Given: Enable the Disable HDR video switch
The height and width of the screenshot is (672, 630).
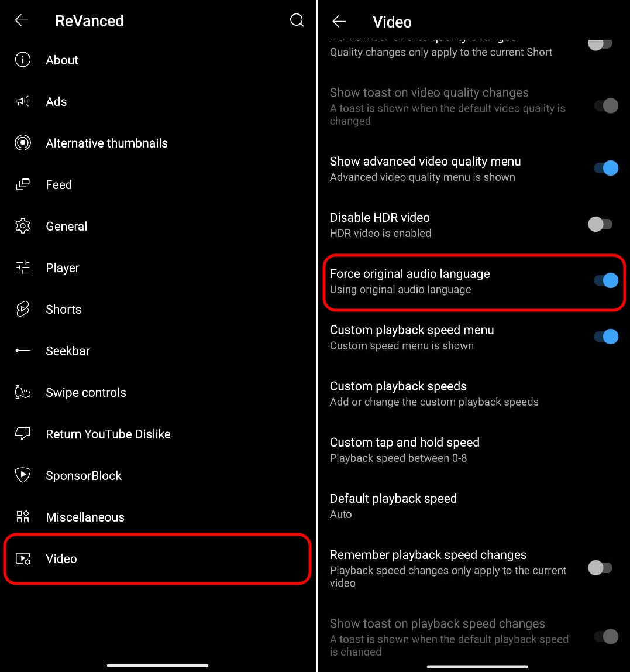Looking at the screenshot, I should tap(600, 224).
